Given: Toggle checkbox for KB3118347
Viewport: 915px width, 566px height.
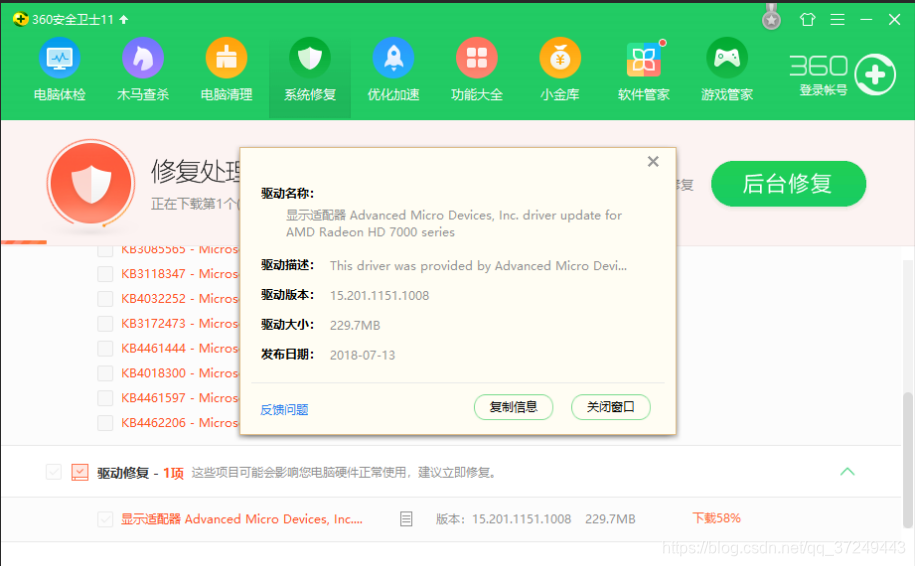Looking at the screenshot, I should point(105,274).
